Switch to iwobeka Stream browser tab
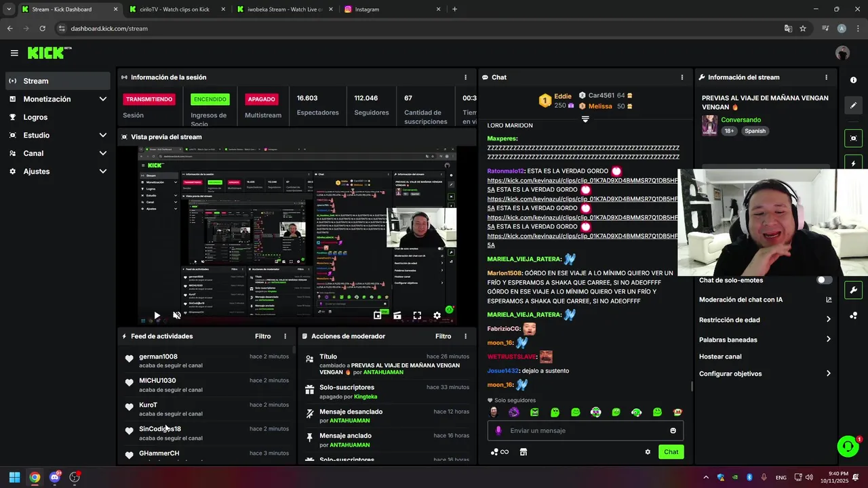 tap(283, 9)
